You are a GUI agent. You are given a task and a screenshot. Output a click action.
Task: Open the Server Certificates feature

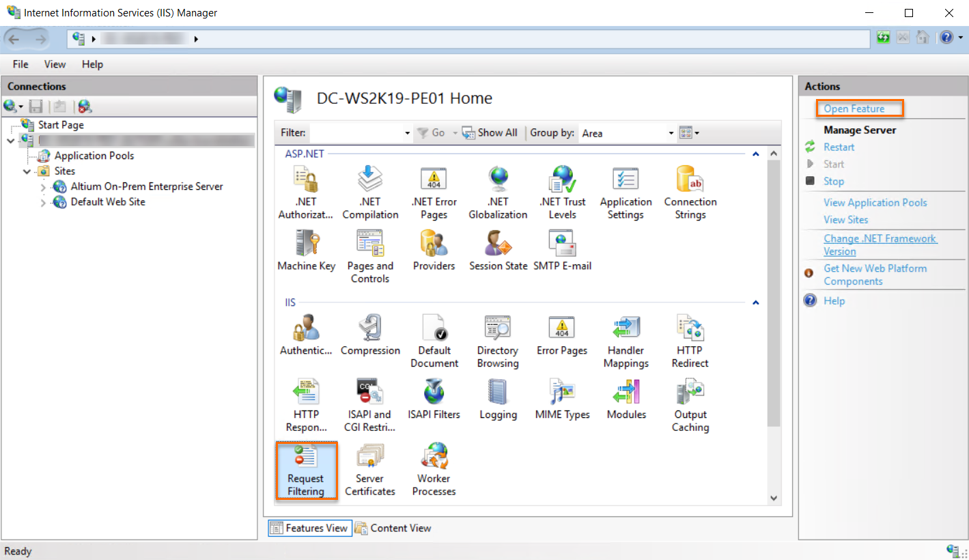[370, 470]
